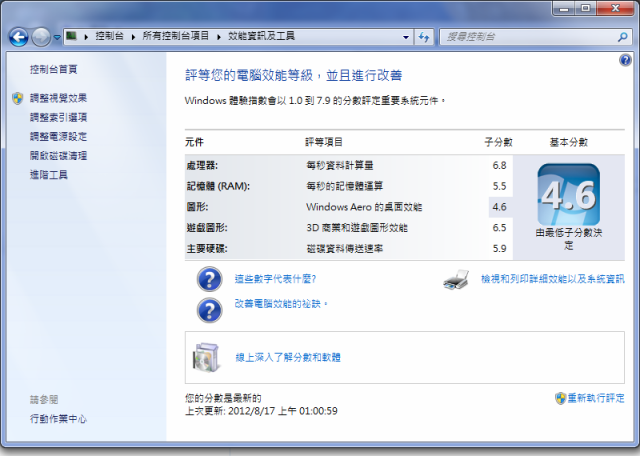The width and height of the screenshot is (640, 456).
Task: Click the 圖形: row label
Action: pos(197,207)
